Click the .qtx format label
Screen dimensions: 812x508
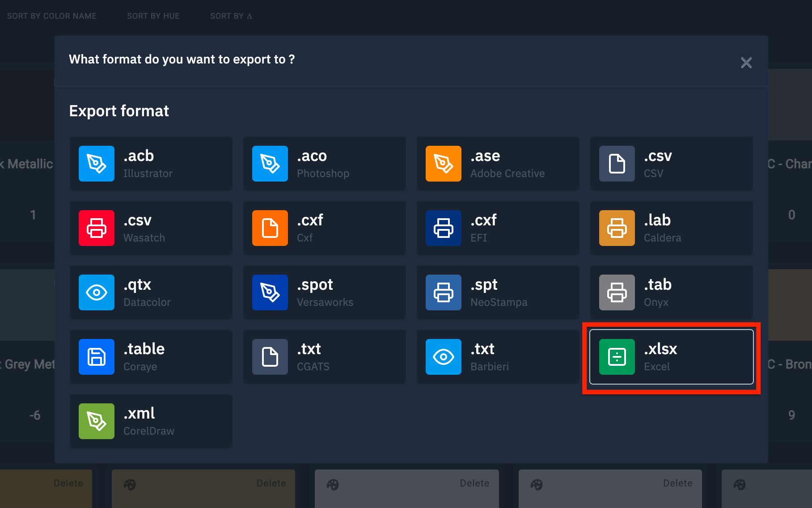click(x=137, y=285)
